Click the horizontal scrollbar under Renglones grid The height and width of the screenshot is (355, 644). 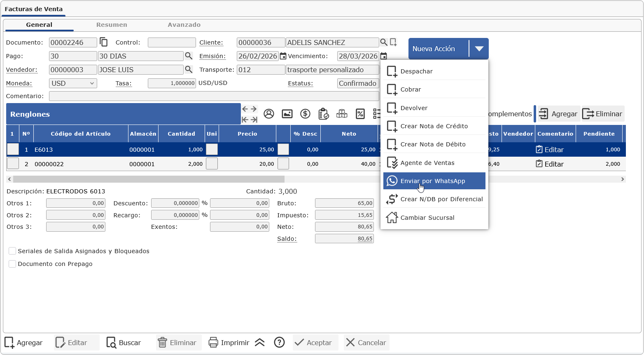[x=148, y=179]
